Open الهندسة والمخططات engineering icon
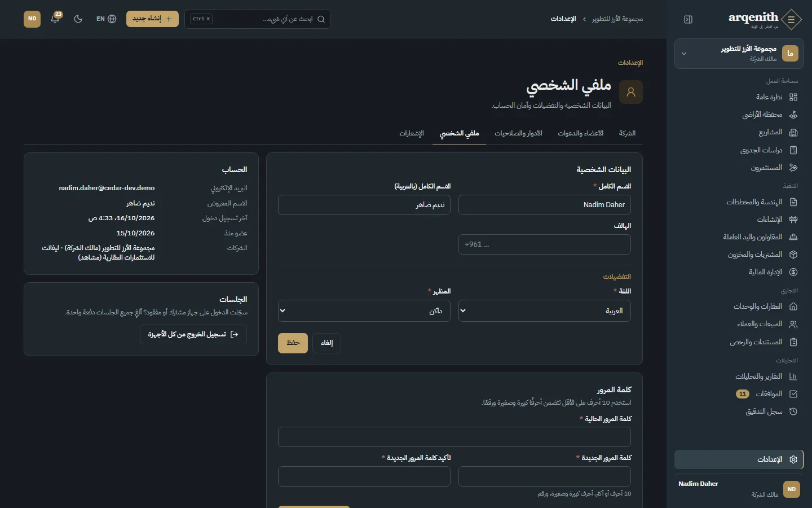Viewport: 812px width, 508px height. (793, 202)
